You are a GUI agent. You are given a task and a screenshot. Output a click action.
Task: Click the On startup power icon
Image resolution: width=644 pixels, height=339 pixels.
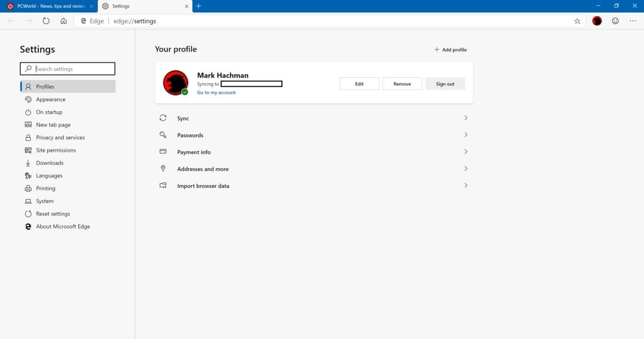pos(28,112)
